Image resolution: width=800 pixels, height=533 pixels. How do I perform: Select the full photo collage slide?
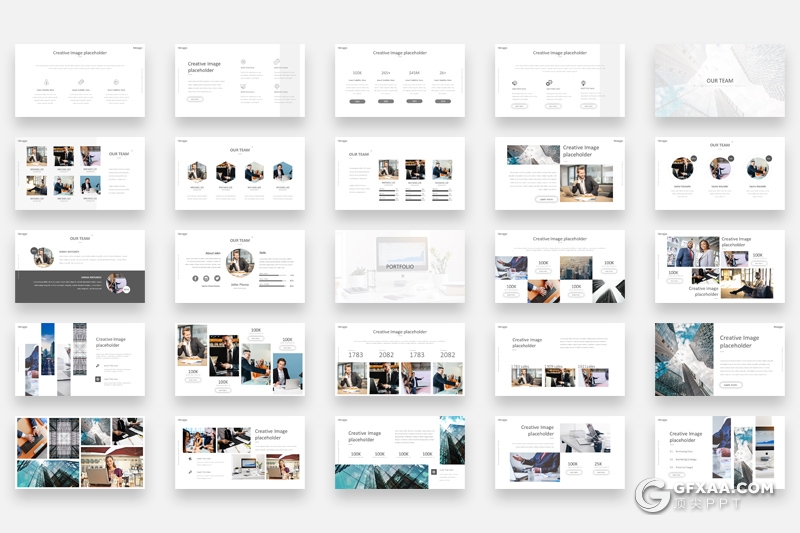click(x=80, y=453)
